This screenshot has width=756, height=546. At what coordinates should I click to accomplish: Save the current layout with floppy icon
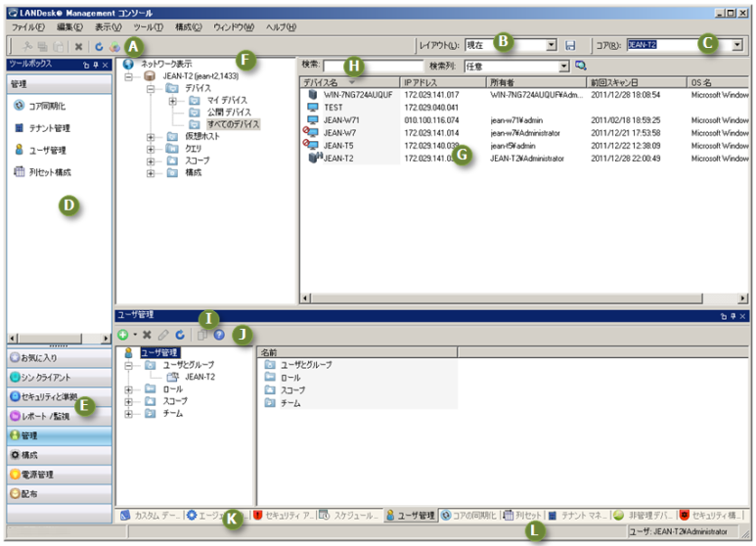pyautogui.click(x=570, y=45)
